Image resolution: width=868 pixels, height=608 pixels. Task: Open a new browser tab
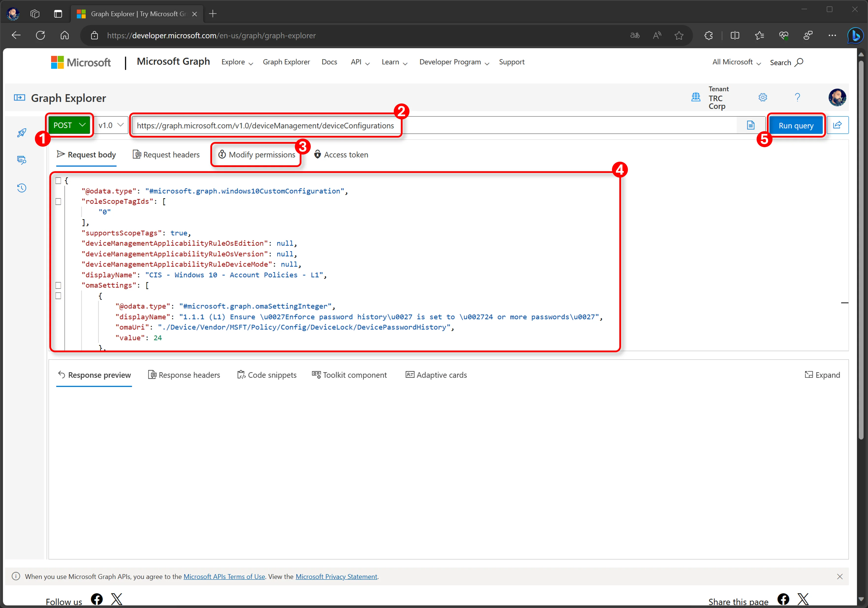(213, 14)
